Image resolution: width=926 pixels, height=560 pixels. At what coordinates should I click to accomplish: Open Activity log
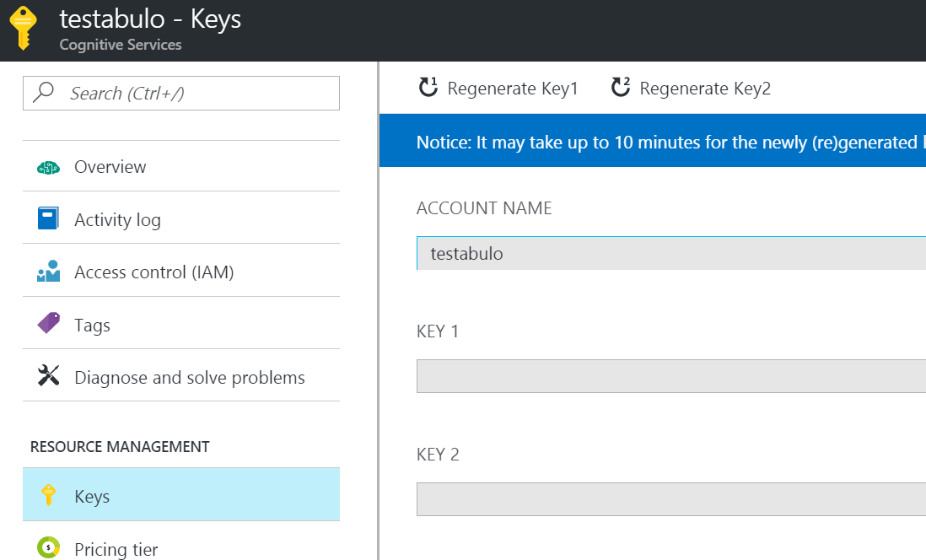click(x=181, y=218)
